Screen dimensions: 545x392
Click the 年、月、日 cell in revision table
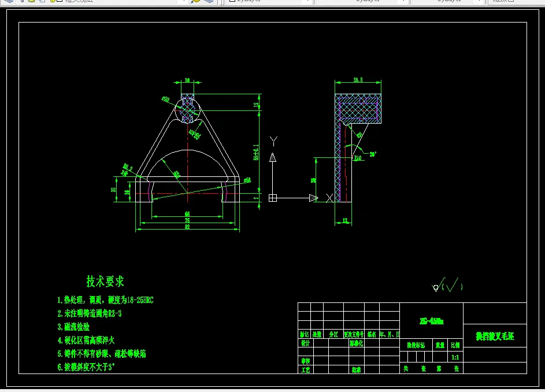tap(390, 334)
